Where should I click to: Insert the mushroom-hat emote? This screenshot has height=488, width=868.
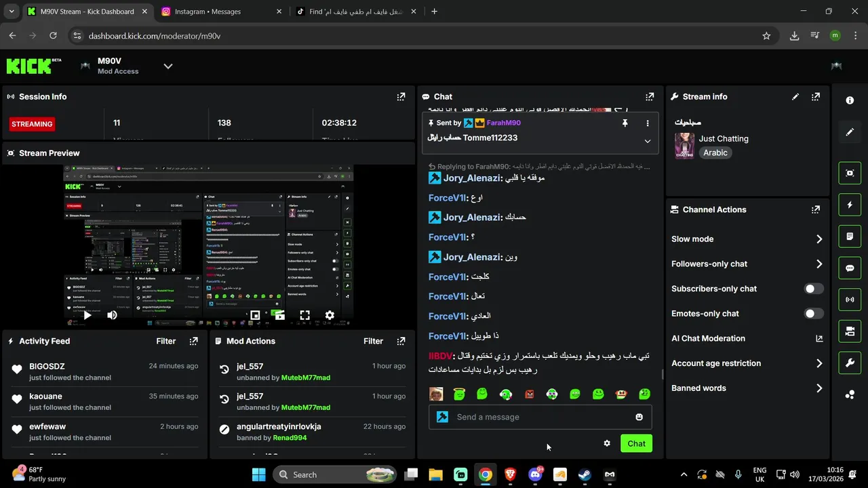(621, 394)
